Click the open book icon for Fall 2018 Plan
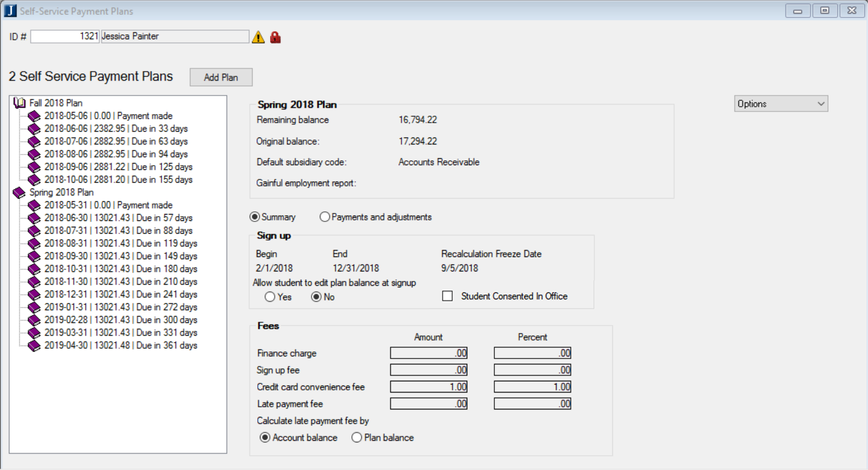Screen dimensions: 868x470 20,103
